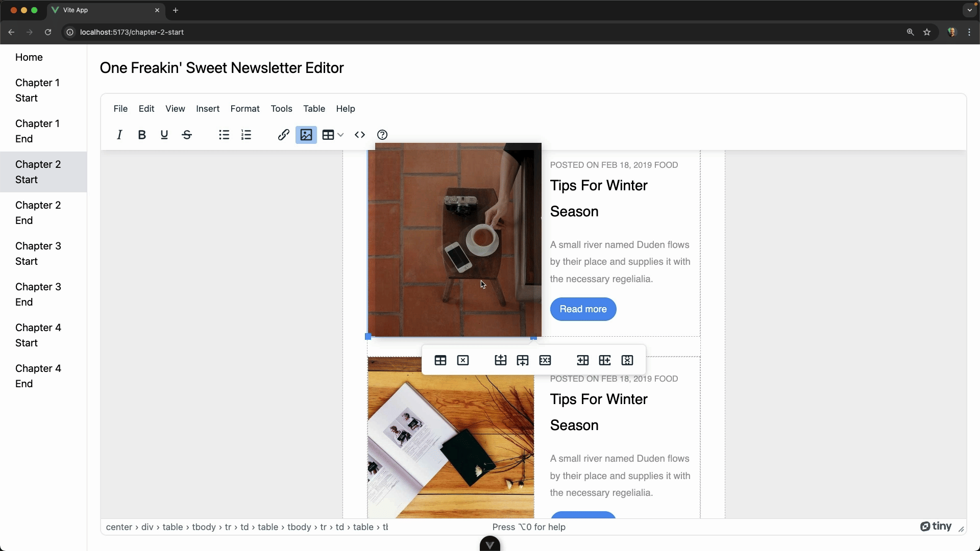
Task: Insert row after in floating toolbar
Action: point(523,360)
